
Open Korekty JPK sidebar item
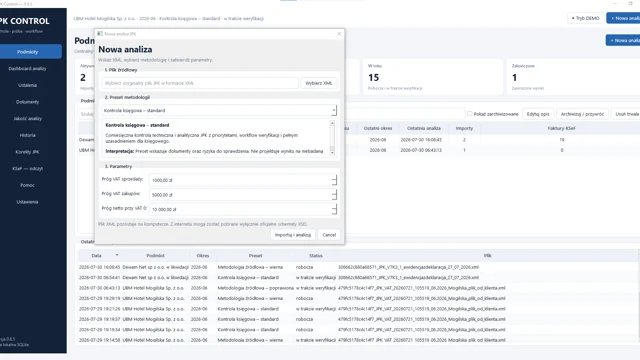click(28, 152)
